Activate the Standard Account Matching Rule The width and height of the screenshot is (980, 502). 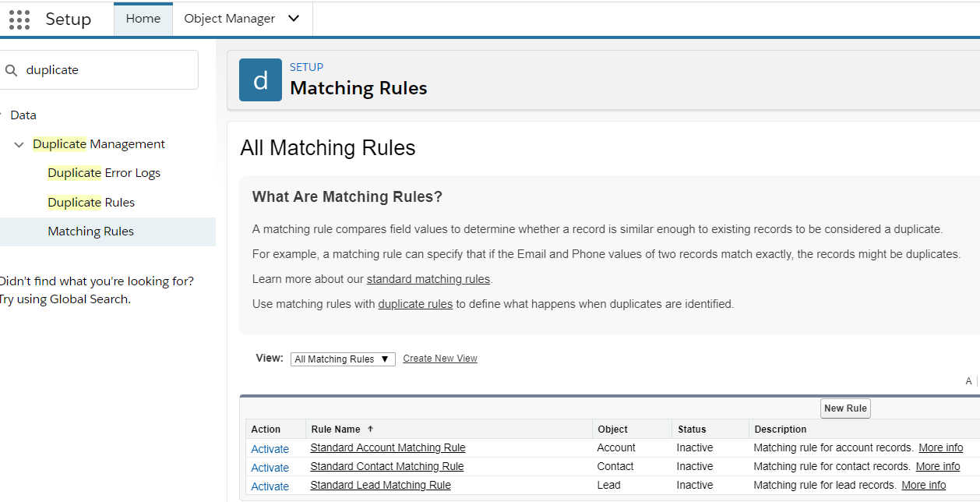(x=270, y=449)
